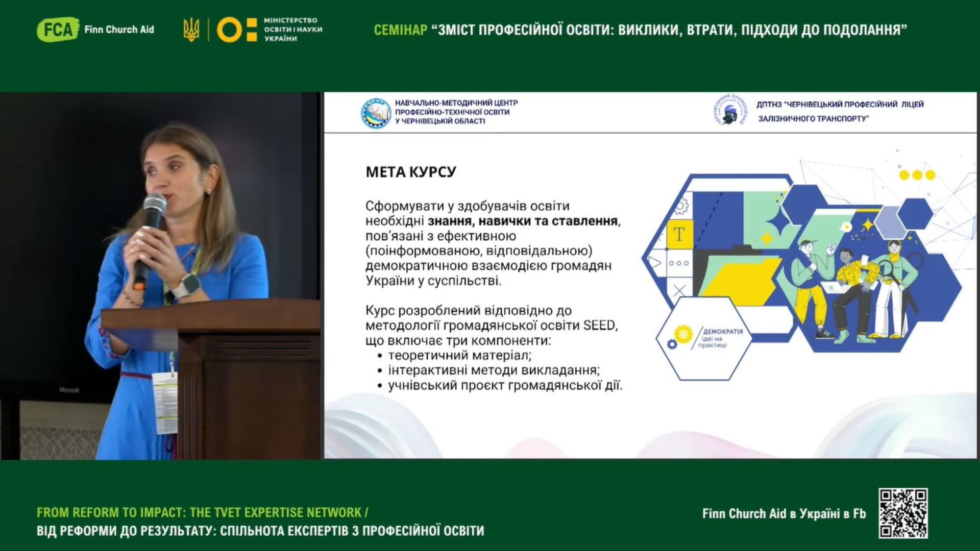Click the three yellow dots decoration

click(917, 175)
